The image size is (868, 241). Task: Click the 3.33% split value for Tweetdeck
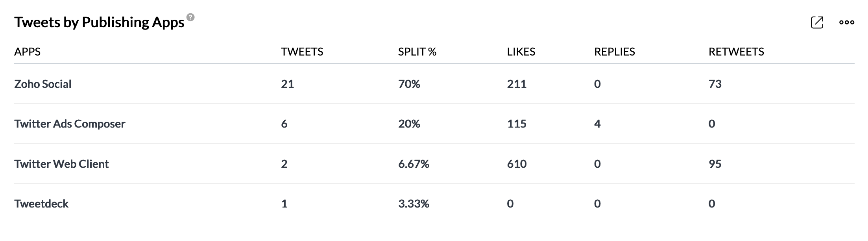[414, 204]
